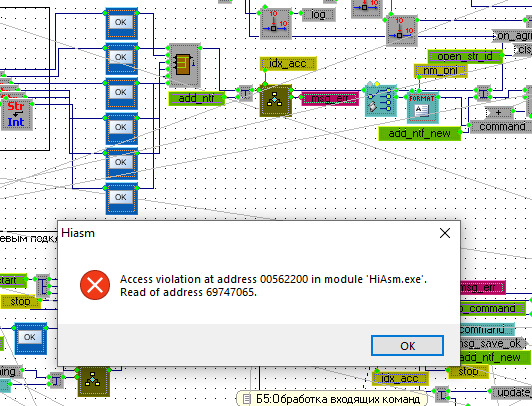Viewport: 532px width, 406px height.
Task: Select the gray log label
Action: 318,15
